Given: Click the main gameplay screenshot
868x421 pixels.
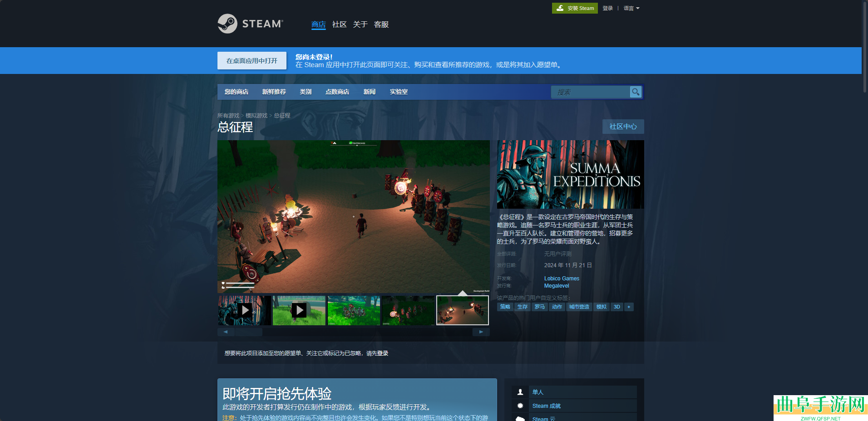Looking at the screenshot, I should point(354,216).
